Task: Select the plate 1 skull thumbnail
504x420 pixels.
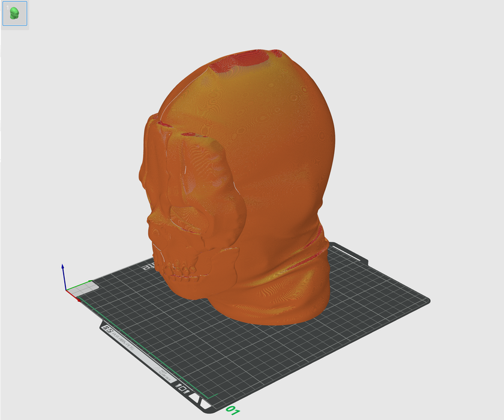Action: coord(14,14)
